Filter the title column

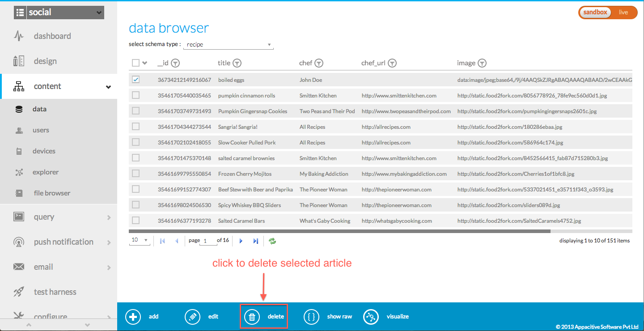[237, 63]
